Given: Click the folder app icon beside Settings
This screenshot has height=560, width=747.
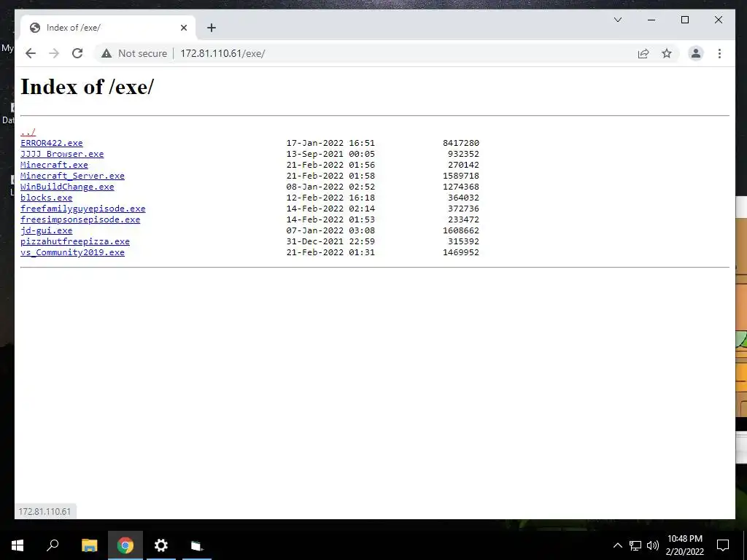Looking at the screenshot, I should point(197,545).
